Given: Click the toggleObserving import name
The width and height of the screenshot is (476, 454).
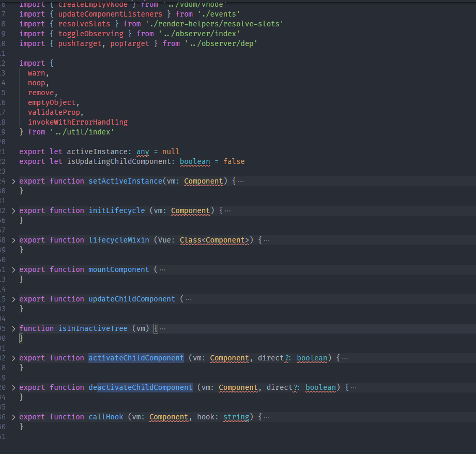Looking at the screenshot, I should click(91, 34).
